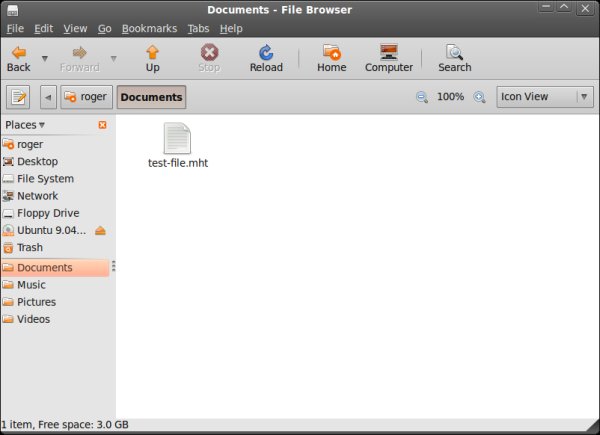Click the path bar left scroll arrow
The height and width of the screenshot is (435, 600).
48,97
